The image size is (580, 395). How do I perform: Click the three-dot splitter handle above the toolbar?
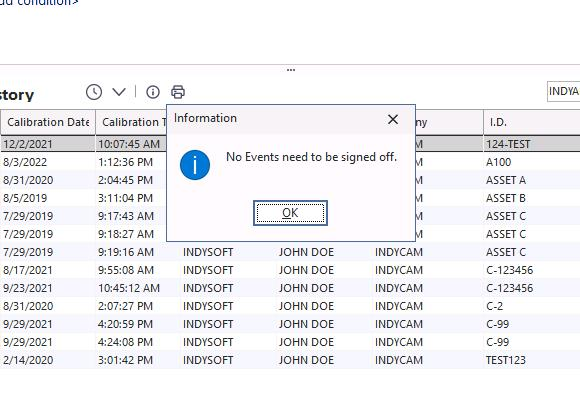tap(291, 70)
